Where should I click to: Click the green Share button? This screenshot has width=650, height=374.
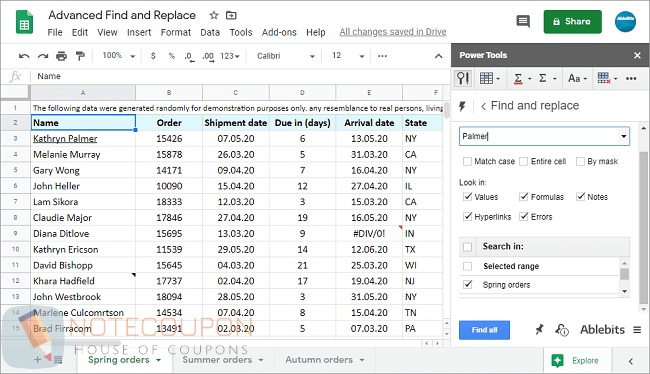pyautogui.click(x=572, y=22)
